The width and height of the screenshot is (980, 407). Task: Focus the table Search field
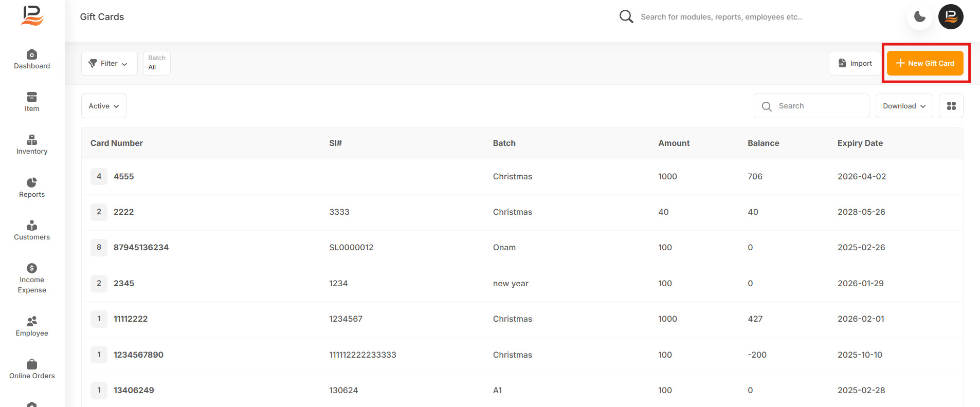pos(811,106)
